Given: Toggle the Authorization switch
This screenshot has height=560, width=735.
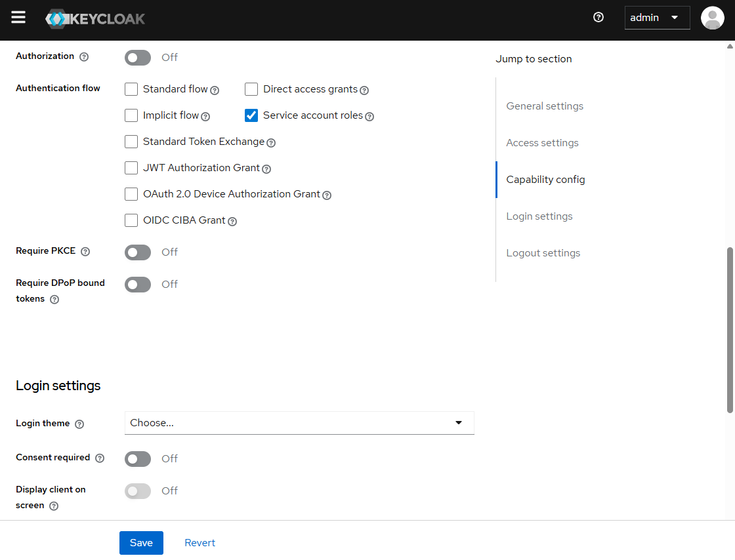Looking at the screenshot, I should pyautogui.click(x=138, y=58).
